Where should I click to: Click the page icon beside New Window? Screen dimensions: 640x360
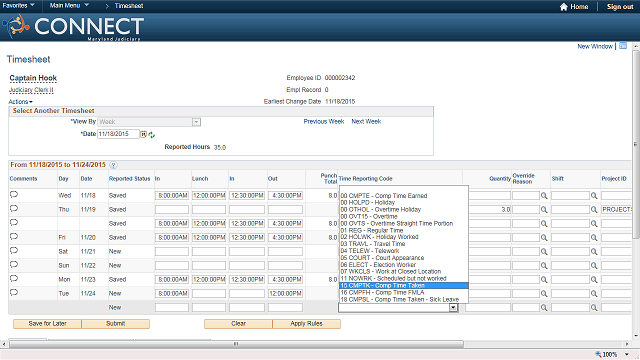(x=623, y=46)
